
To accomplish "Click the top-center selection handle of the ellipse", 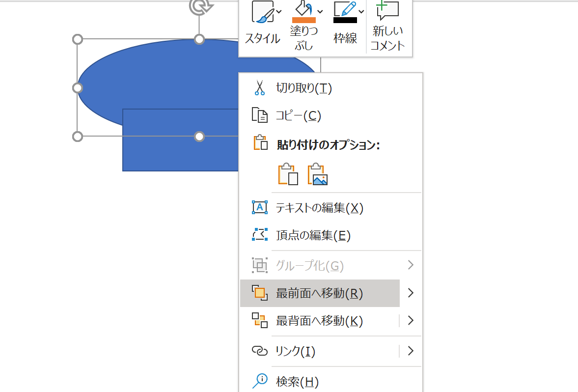I will [199, 39].
